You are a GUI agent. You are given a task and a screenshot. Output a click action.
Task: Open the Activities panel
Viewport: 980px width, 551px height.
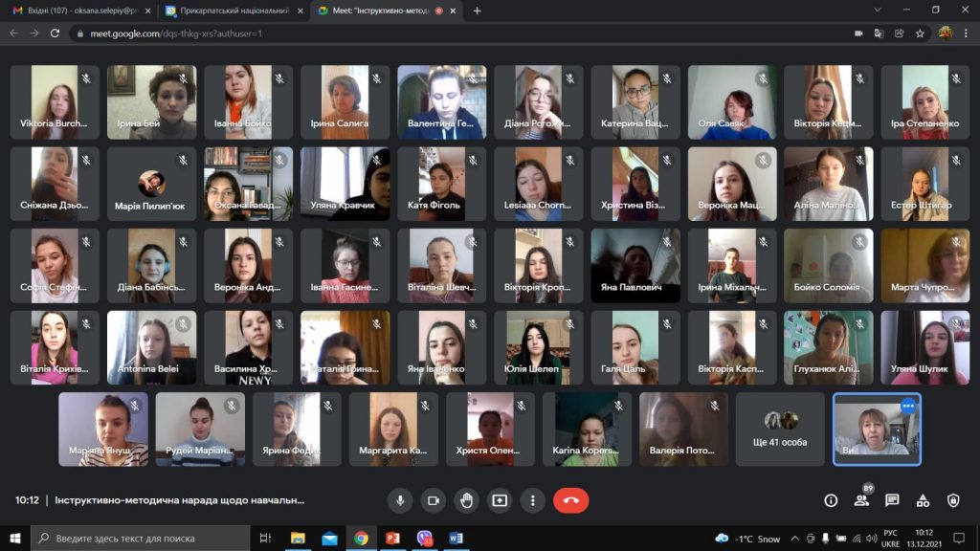(923, 500)
